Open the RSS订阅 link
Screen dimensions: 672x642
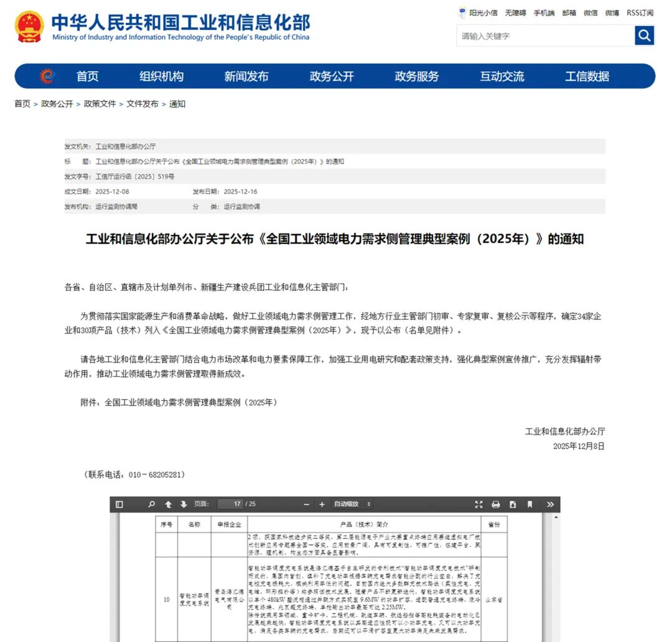(640, 13)
